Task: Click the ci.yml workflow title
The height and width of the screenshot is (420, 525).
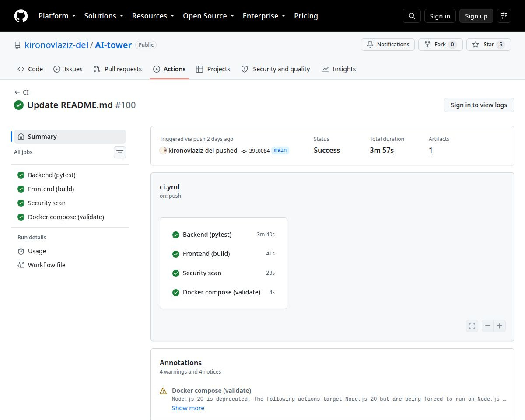Action: (170, 187)
